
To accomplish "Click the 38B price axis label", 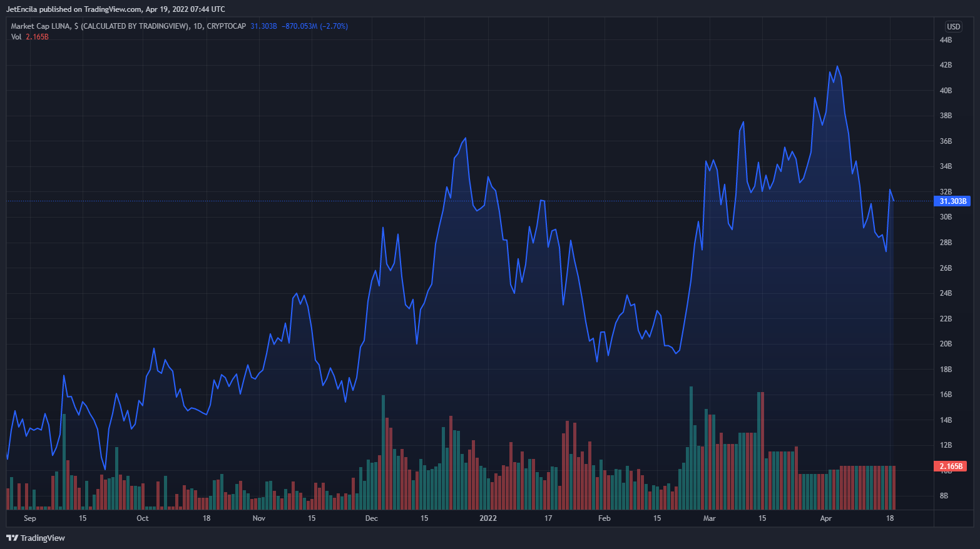I will [946, 116].
